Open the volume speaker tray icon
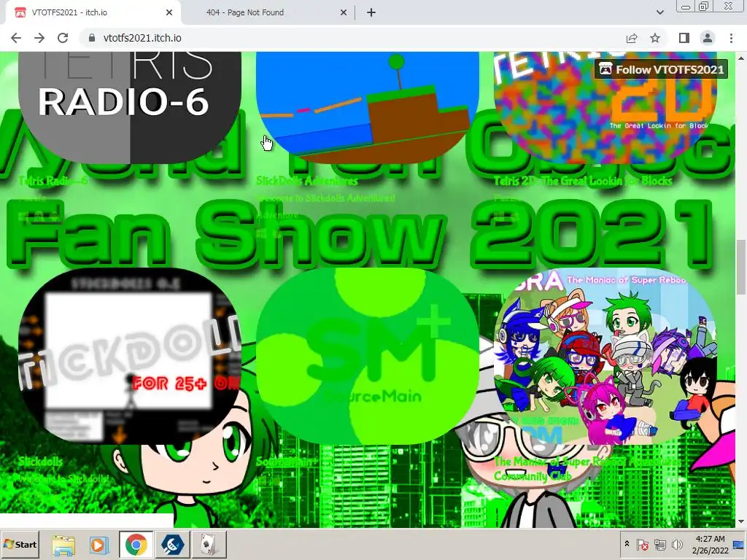The width and height of the screenshot is (747, 560). [x=677, y=544]
